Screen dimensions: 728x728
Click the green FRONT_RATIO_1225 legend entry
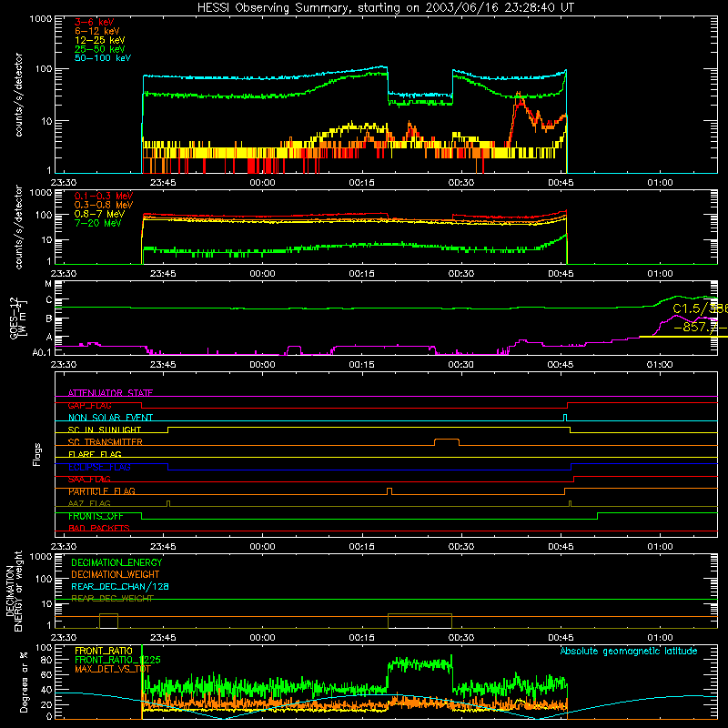coord(117,660)
